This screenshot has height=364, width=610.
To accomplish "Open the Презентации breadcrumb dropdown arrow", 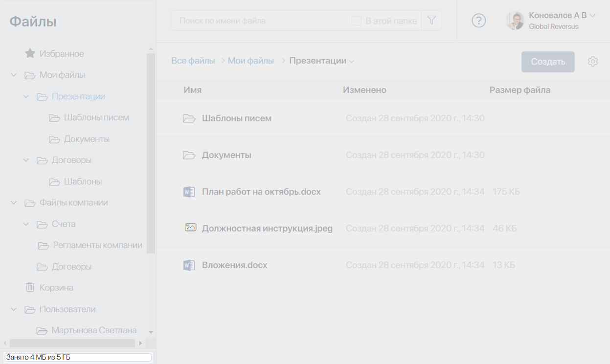I will pyautogui.click(x=351, y=62).
